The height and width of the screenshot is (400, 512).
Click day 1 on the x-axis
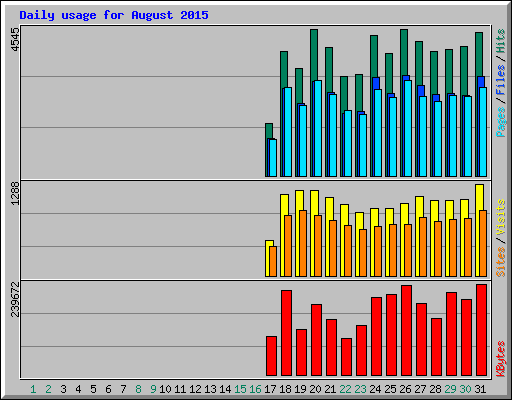click(33, 389)
